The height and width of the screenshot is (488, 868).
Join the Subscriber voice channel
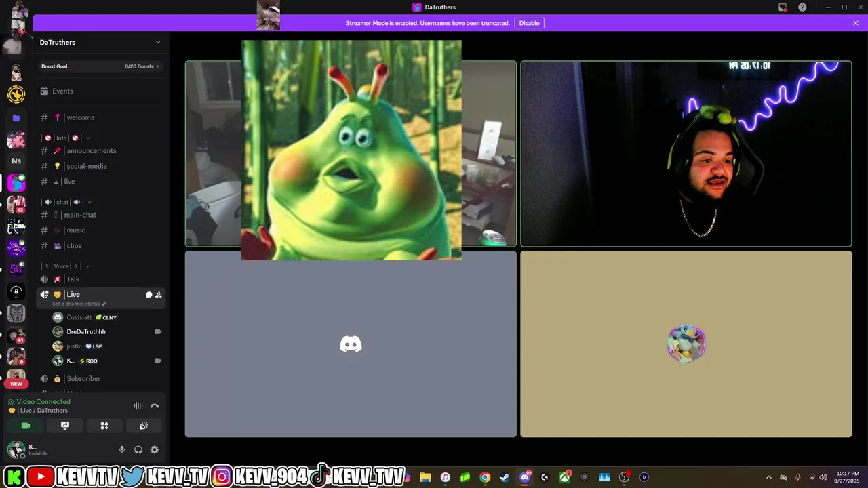tap(100, 379)
